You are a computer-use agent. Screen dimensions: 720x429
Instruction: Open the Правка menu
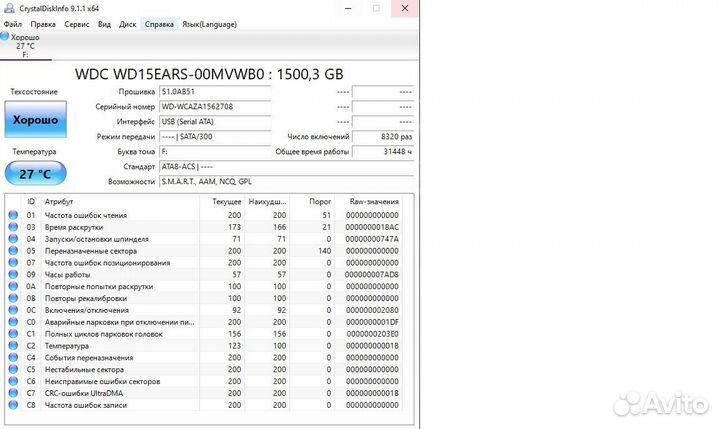[43, 24]
